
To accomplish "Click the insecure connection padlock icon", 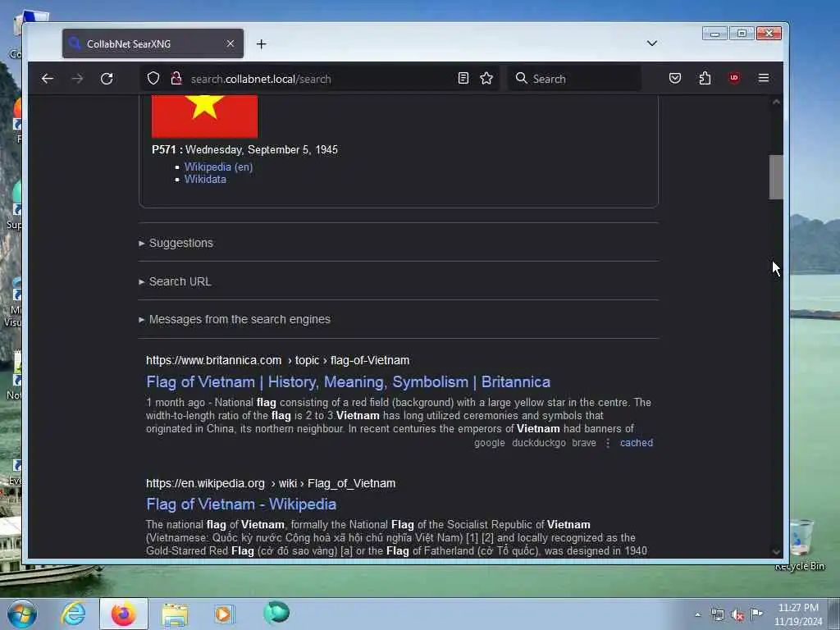I will [x=176, y=78].
